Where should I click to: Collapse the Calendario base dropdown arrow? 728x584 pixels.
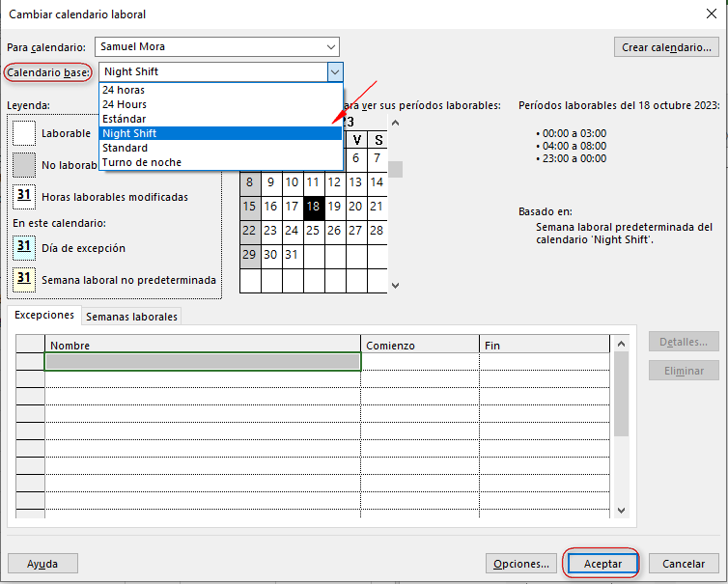click(334, 71)
